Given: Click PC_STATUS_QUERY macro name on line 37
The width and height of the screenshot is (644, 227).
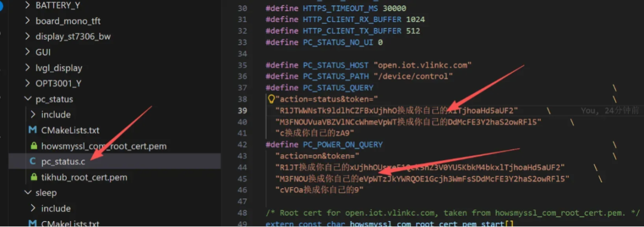Looking at the screenshot, I should 338,88.
